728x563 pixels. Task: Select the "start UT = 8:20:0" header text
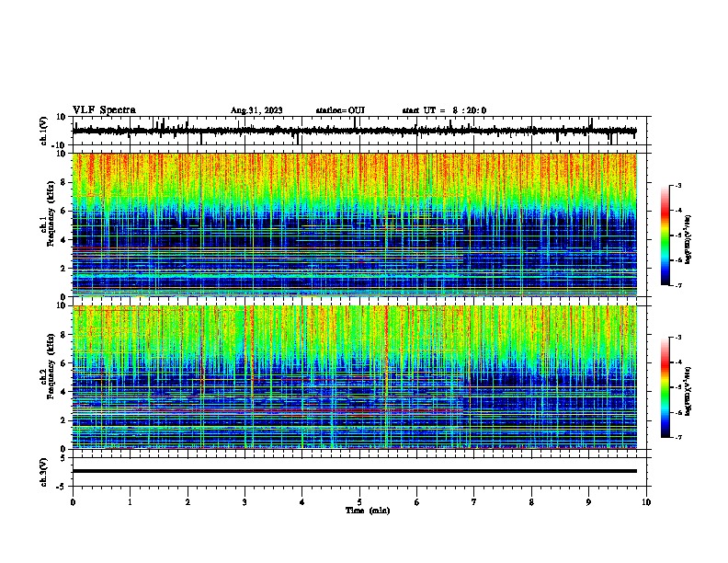pyautogui.click(x=444, y=110)
